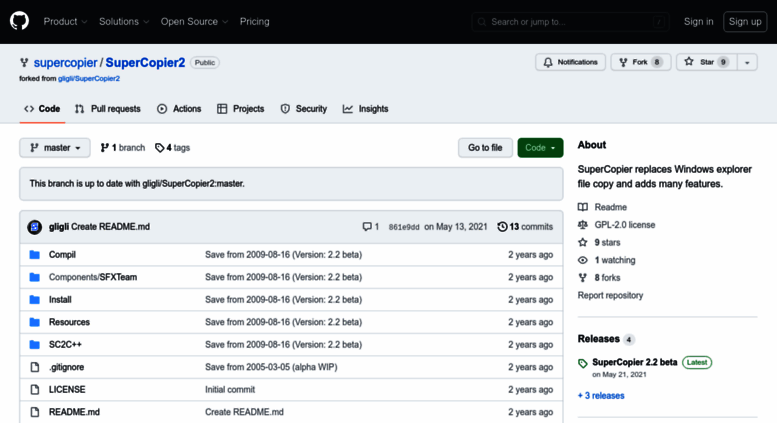Open the LICENSE file name

[67, 389]
